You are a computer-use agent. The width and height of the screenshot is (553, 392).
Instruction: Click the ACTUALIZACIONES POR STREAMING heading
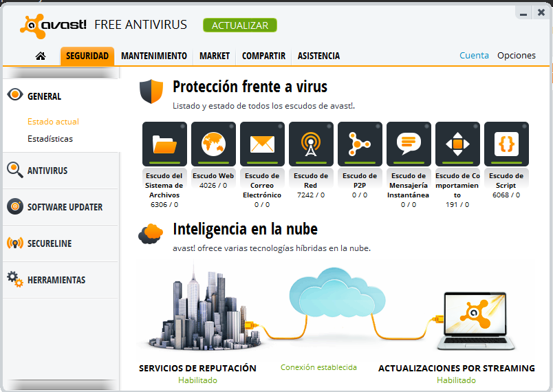[x=457, y=368]
